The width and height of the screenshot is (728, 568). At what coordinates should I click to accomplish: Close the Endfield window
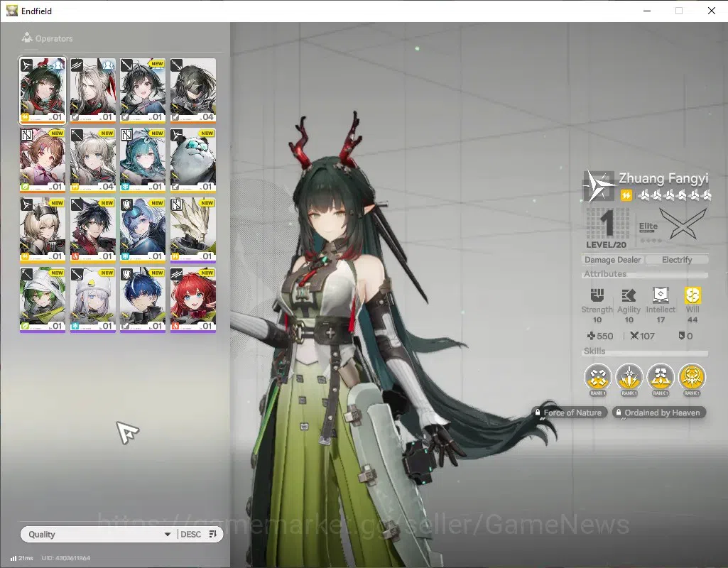tap(711, 11)
